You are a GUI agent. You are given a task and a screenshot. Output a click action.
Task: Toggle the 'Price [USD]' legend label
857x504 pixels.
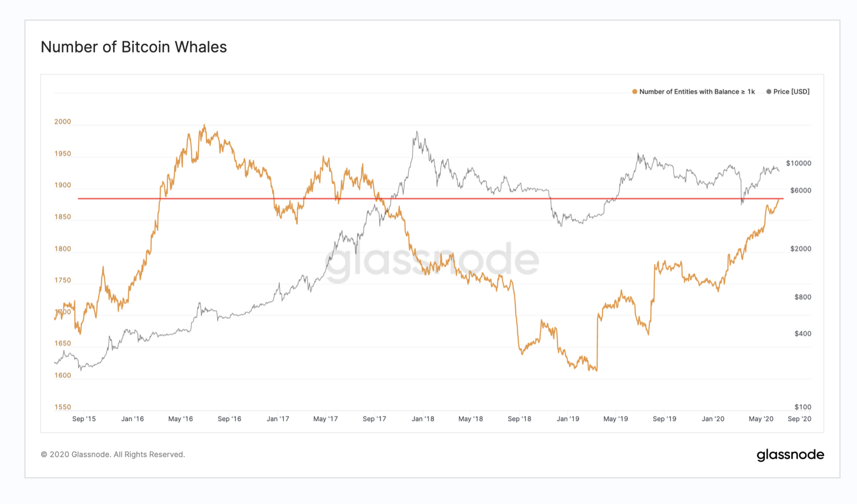click(791, 92)
